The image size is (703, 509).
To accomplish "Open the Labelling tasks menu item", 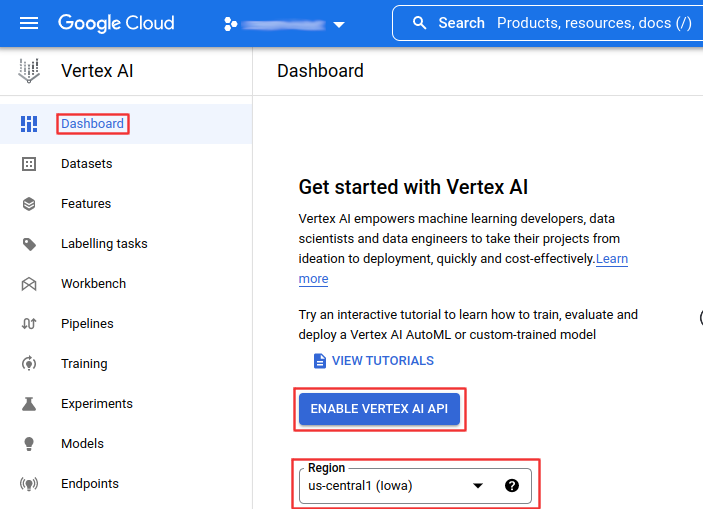I will tap(104, 244).
